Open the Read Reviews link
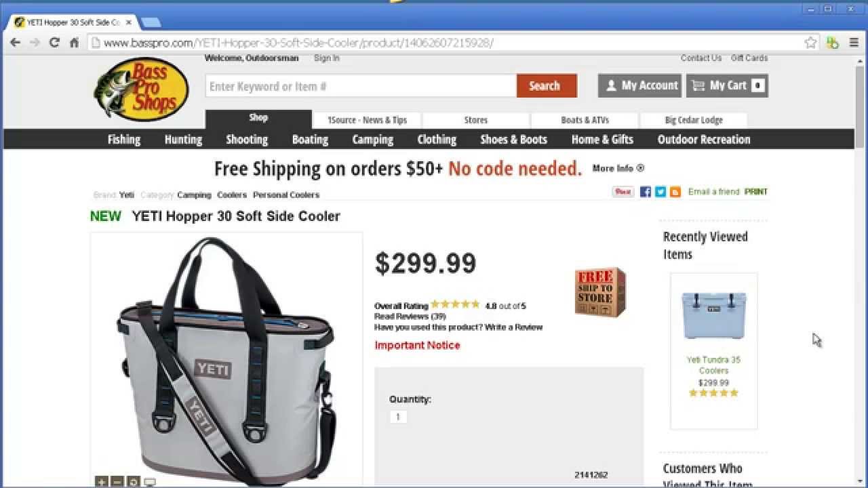 coord(410,317)
